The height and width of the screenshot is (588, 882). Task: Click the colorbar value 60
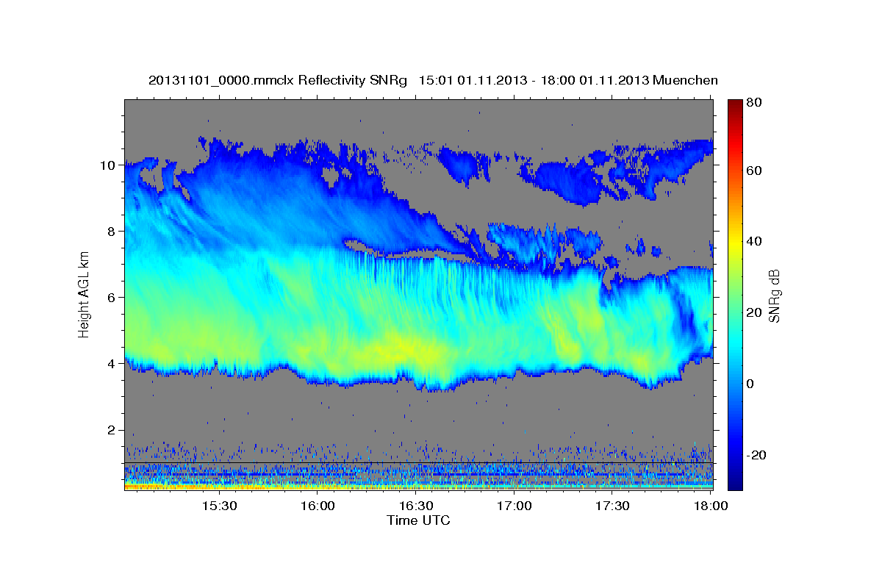coord(754,171)
